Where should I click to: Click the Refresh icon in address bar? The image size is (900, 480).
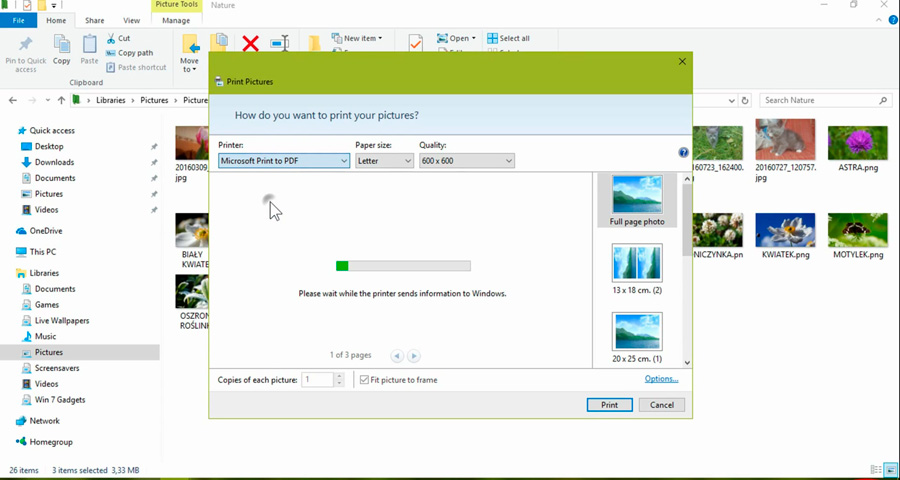(x=745, y=100)
